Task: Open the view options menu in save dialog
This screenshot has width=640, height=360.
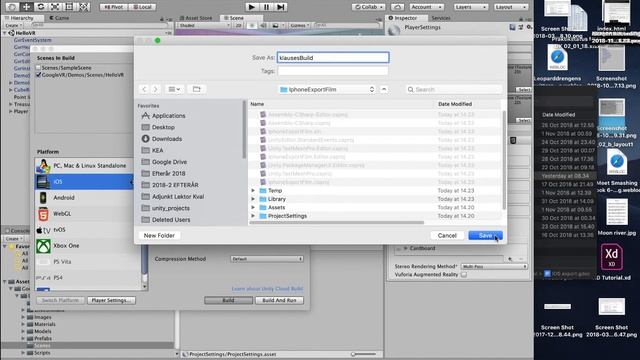Action: (174, 89)
